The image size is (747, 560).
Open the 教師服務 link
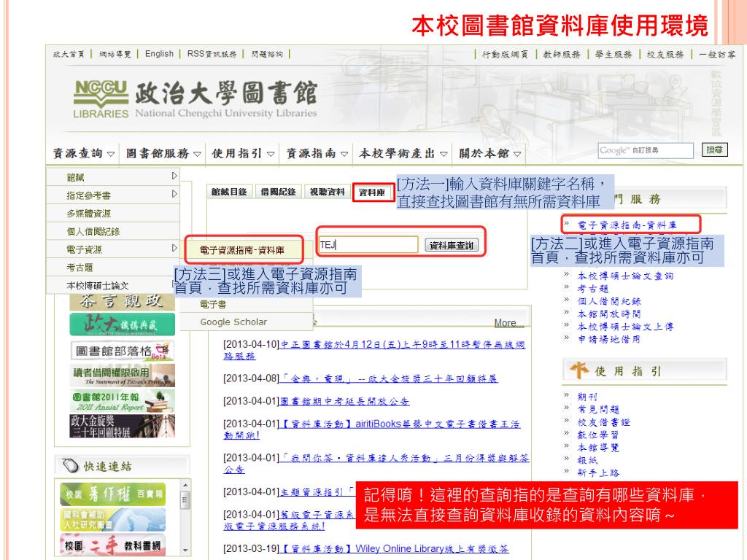(562, 54)
